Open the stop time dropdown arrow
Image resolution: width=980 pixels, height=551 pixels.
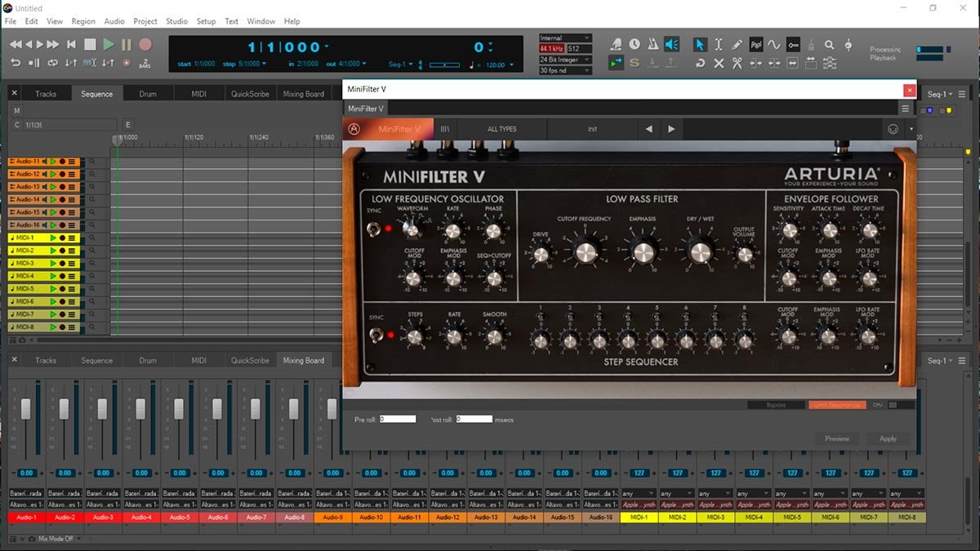265,64
